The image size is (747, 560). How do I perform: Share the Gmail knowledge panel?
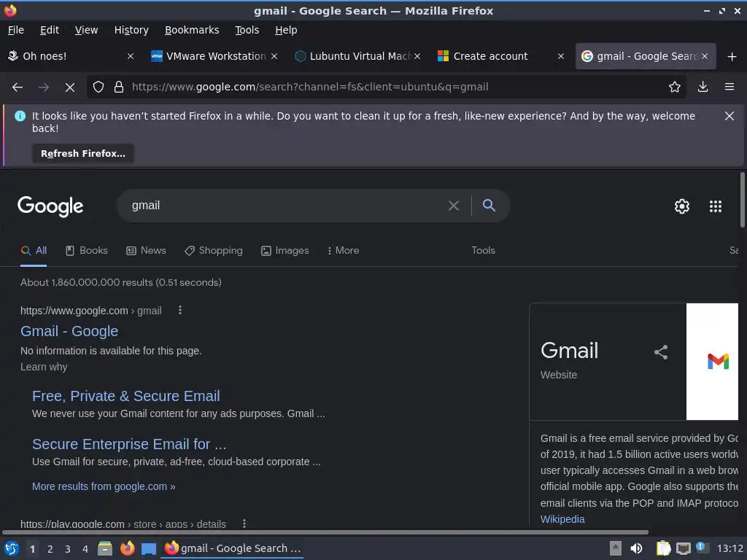(661, 352)
